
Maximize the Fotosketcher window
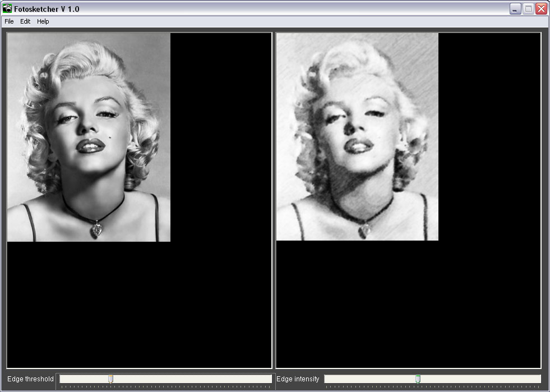(x=528, y=9)
